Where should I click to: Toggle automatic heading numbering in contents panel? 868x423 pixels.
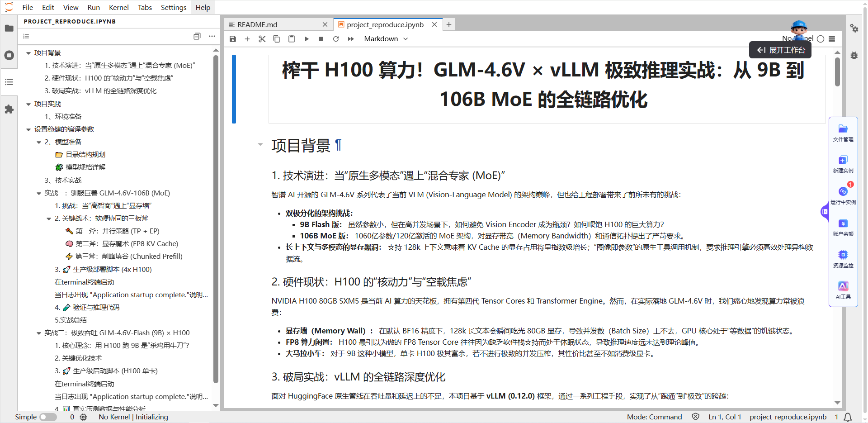(x=26, y=36)
